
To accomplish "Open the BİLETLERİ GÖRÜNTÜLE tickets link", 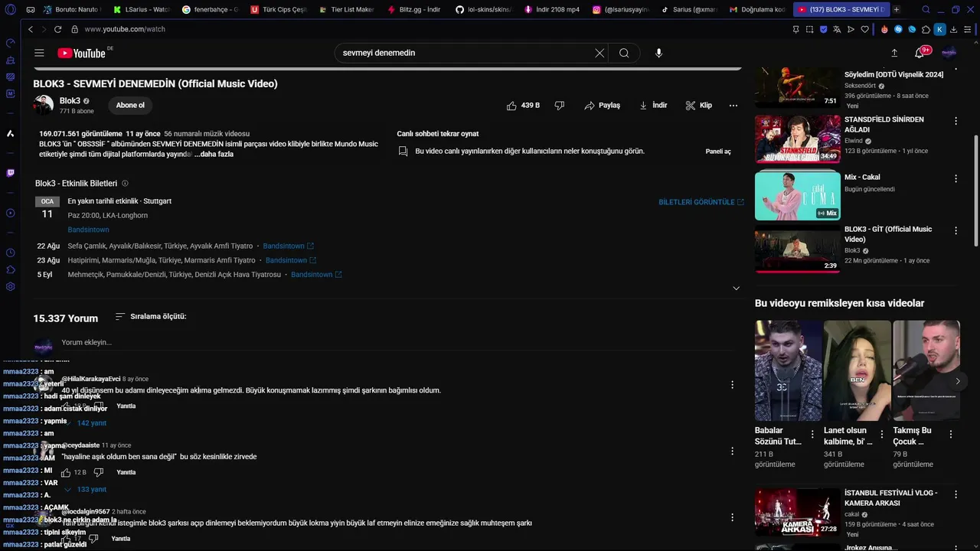I will tap(701, 202).
